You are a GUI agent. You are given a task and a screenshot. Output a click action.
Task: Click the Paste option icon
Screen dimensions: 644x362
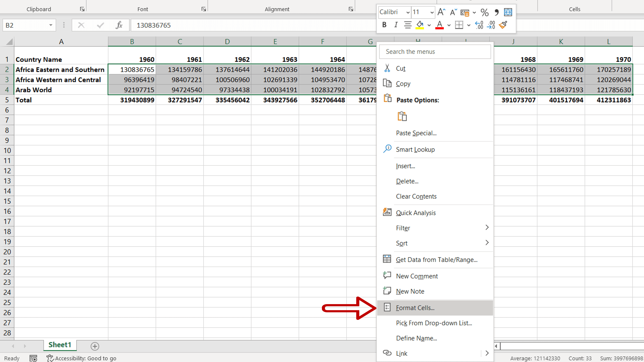click(402, 116)
